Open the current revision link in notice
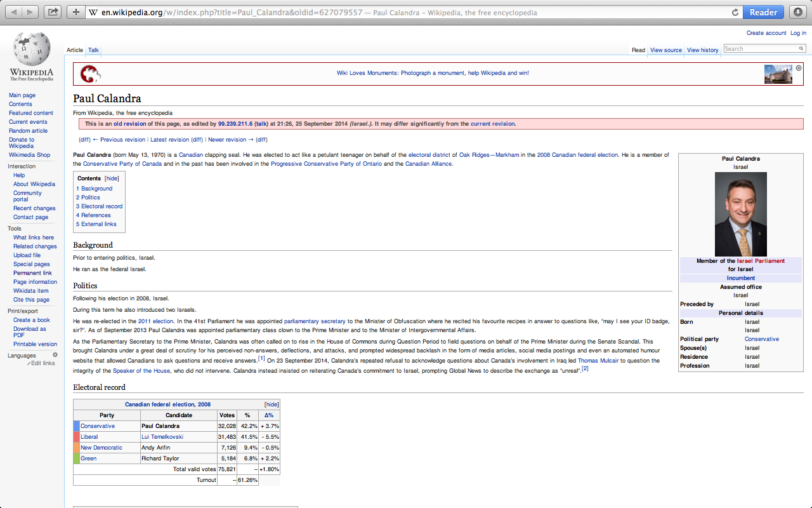Viewport: 812px width, 508px height. coord(493,124)
